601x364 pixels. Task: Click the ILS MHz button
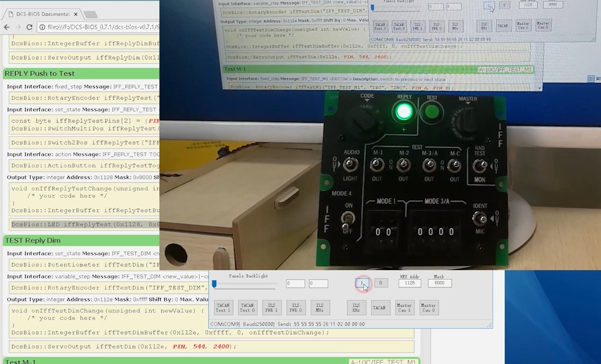click(320, 307)
